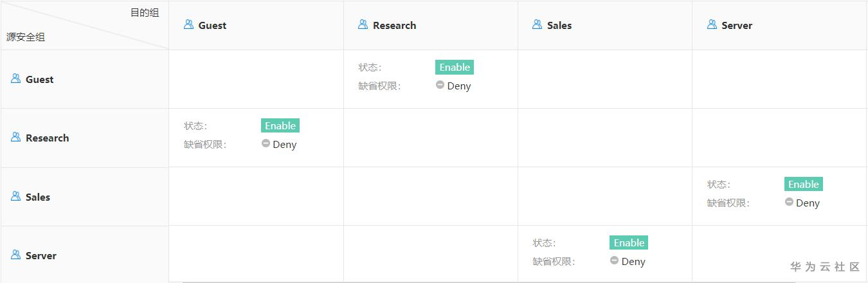Toggle Enable status for Sales to Server
This screenshot has width=868, height=283.
tap(803, 184)
